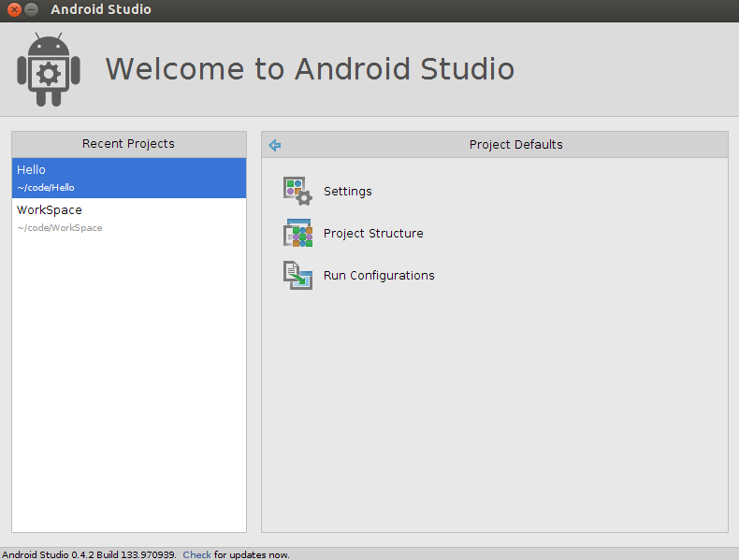This screenshot has height=560, width=739.
Task: Select the Hello recent project
Action: pyautogui.click(x=129, y=178)
